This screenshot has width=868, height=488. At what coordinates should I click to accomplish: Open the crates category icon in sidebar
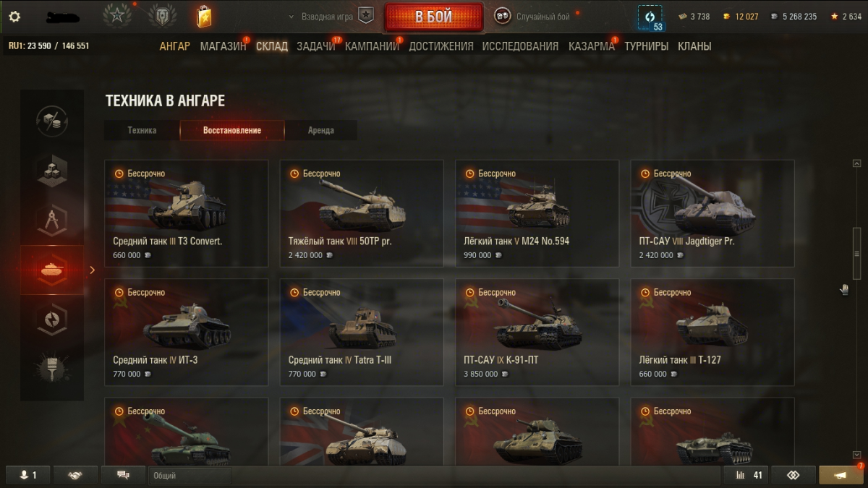tap(52, 171)
